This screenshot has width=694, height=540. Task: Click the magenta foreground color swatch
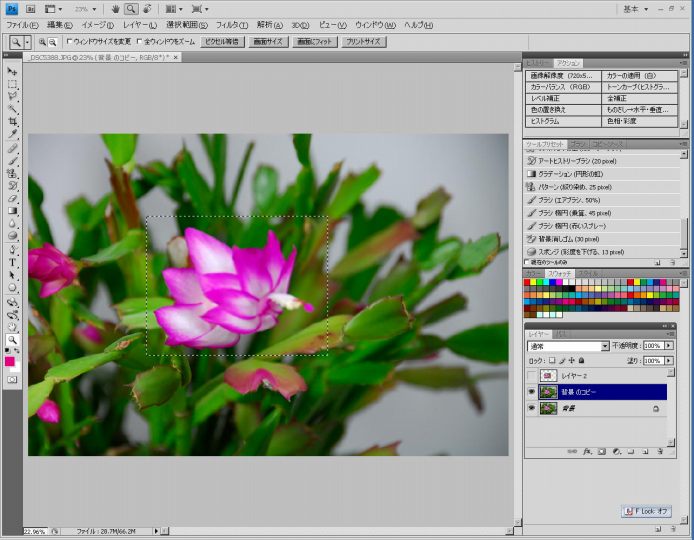tap(10, 360)
